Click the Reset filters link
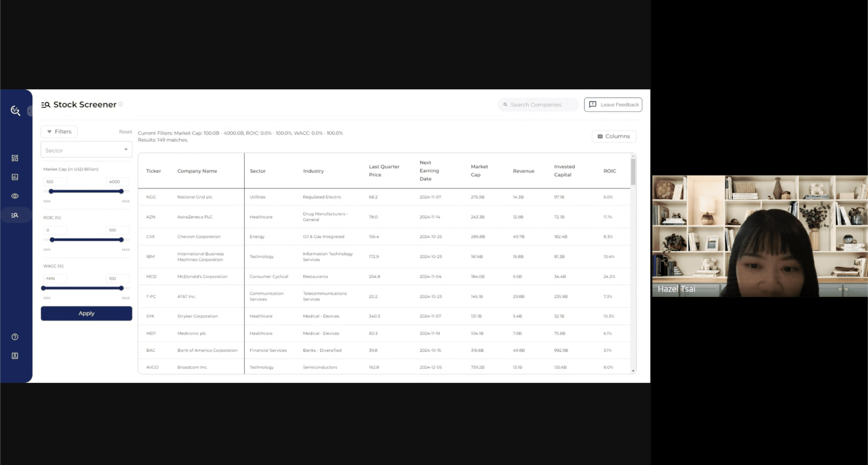Screen dimensions: 868x465 125,132
